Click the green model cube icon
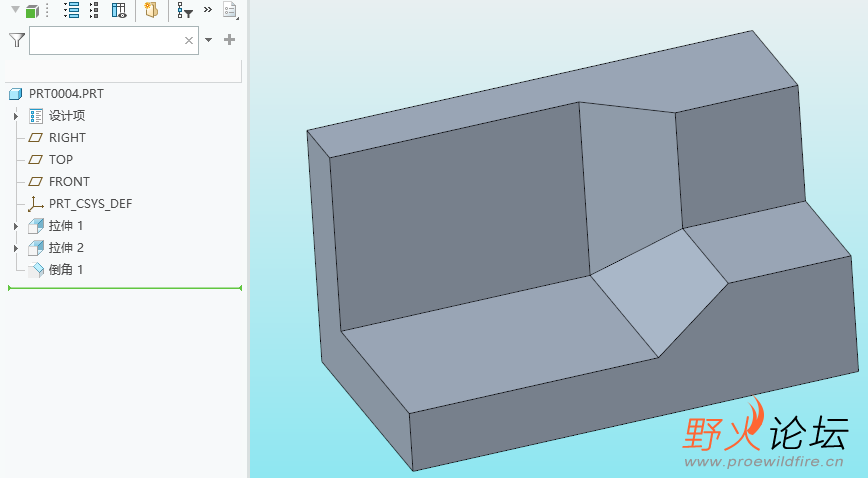This screenshot has width=868, height=478. click(x=33, y=11)
